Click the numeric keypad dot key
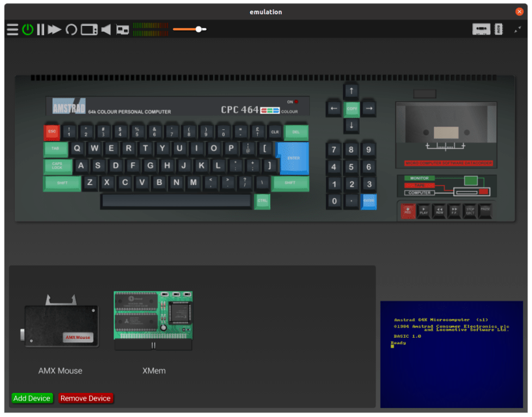 [x=351, y=202]
